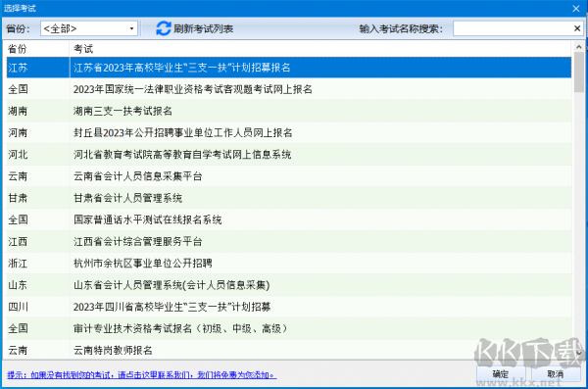Close the 选择考试 dialog window
588x389 pixels.
pos(576,8)
